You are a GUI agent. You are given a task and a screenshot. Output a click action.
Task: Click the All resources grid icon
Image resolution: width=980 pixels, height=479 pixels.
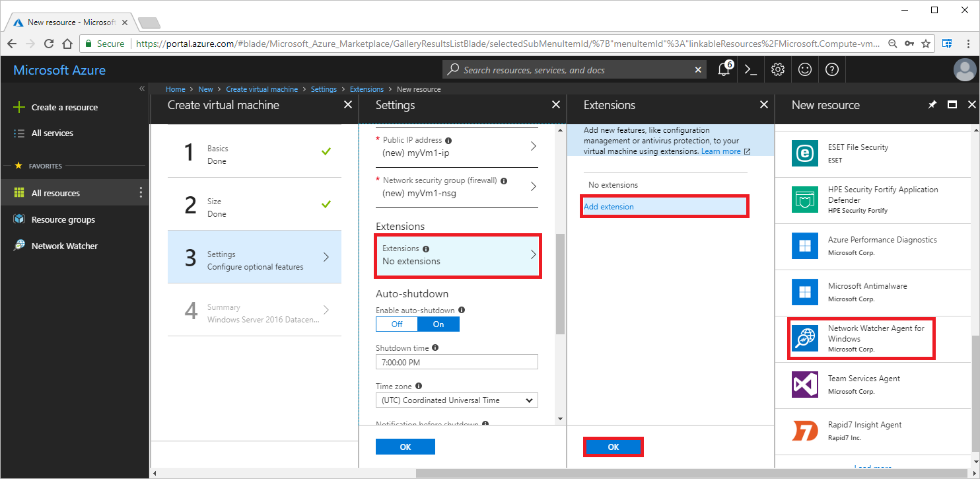pyautogui.click(x=19, y=193)
